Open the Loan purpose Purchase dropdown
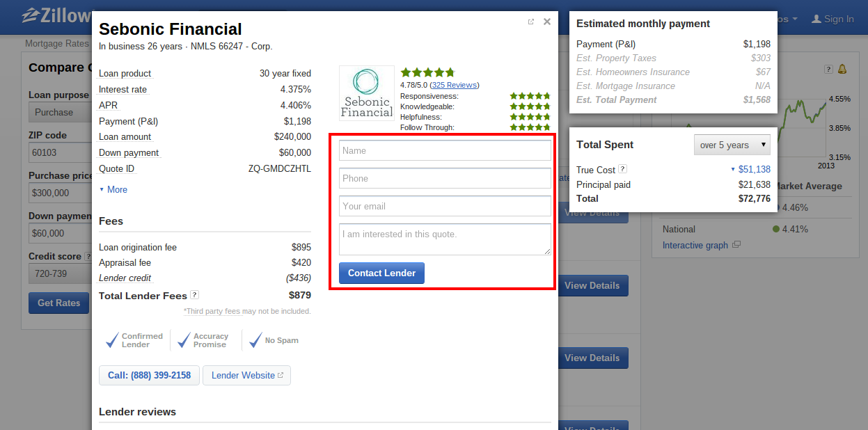The height and width of the screenshot is (430, 868). (x=61, y=112)
